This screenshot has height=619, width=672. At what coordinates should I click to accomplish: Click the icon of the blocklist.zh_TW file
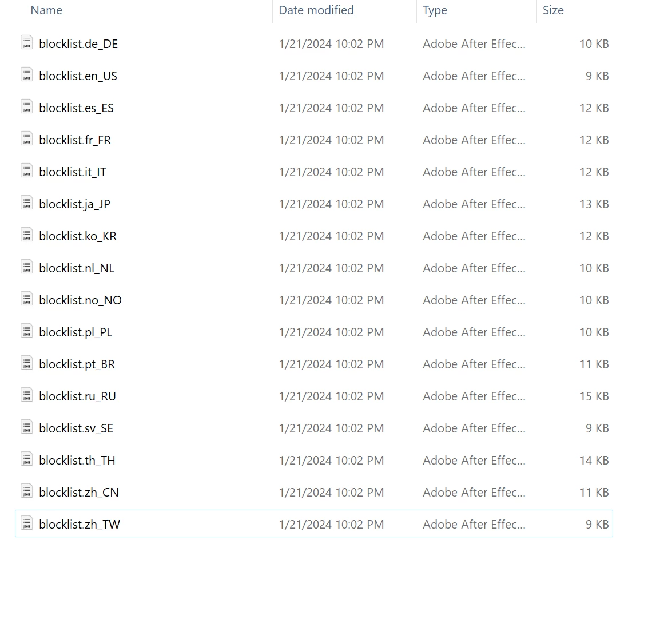coord(26,523)
